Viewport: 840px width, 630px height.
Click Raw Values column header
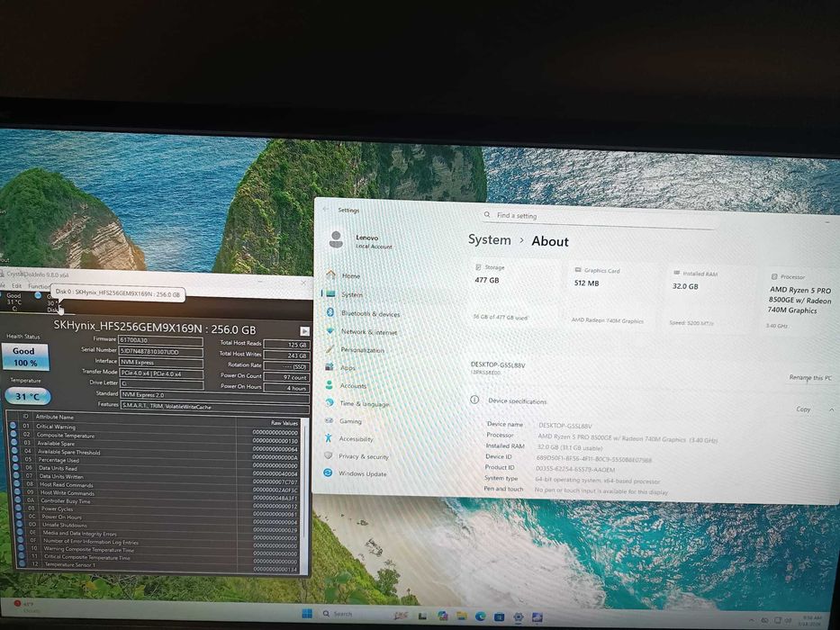coord(284,423)
